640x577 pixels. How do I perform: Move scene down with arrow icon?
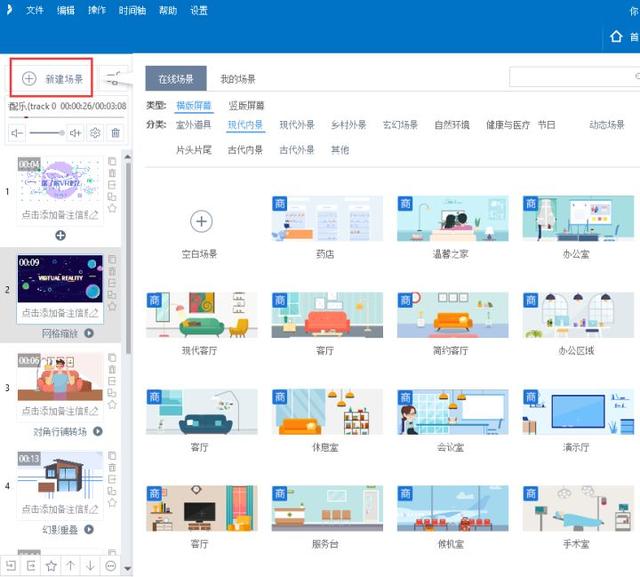coord(90,565)
